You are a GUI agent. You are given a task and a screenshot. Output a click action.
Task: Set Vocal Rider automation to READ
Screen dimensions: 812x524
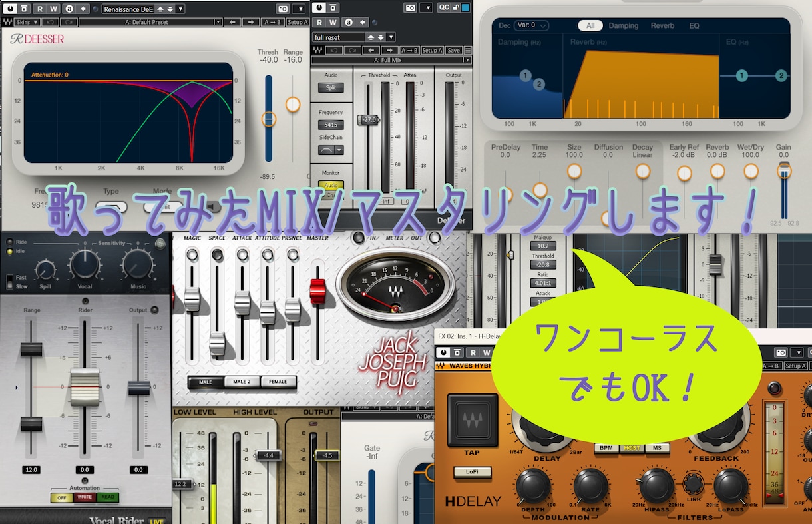point(107,497)
